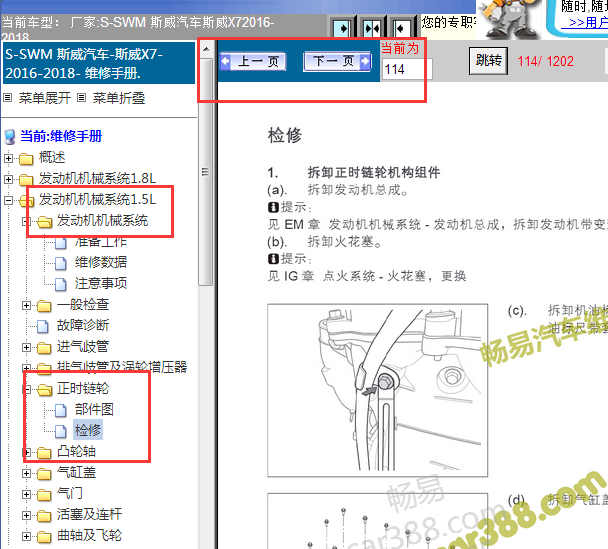This screenshot has height=549, width=608.
Task: Open the 凸轮轴 folder
Action: click(76, 451)
